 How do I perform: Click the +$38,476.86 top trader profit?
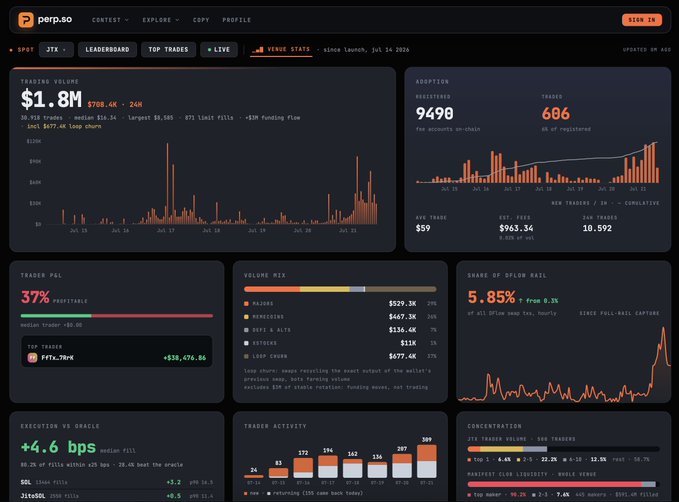click(185, 358)
